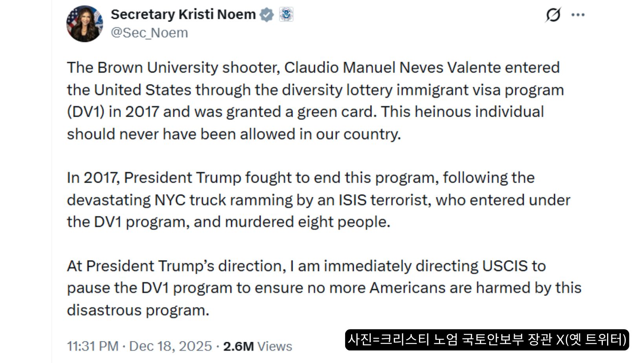Open Kristi Noem's profile picture

coord(84,24)
